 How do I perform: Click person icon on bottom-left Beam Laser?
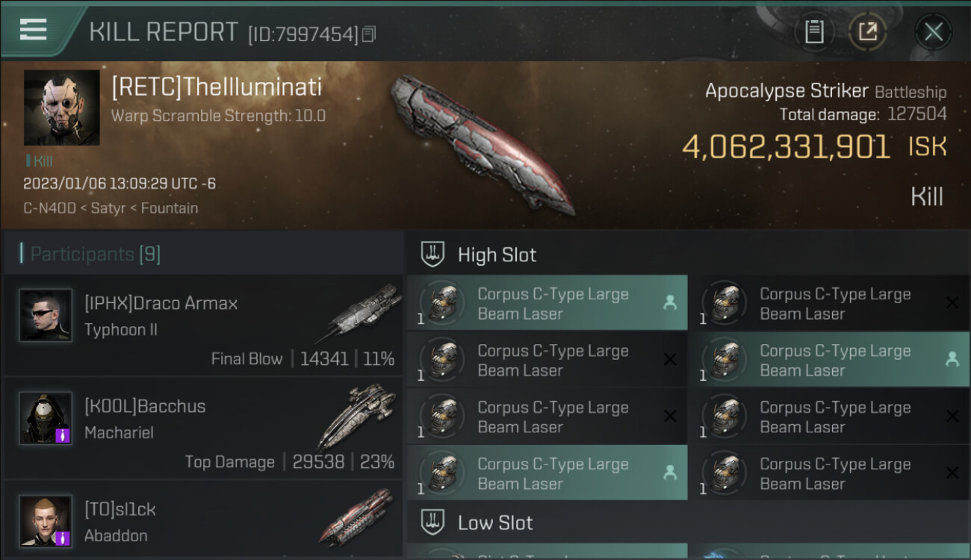(670, 473)
